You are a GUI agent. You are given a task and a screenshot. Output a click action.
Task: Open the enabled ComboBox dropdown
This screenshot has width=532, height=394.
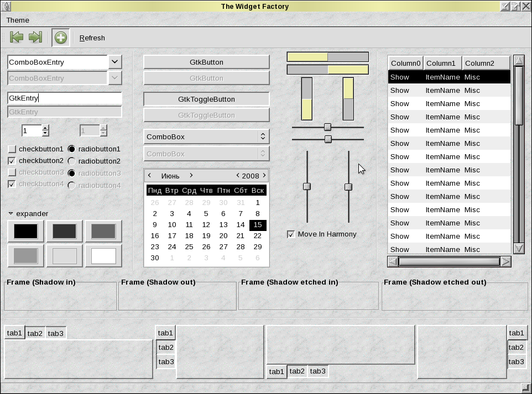click(x=206, y=136)
